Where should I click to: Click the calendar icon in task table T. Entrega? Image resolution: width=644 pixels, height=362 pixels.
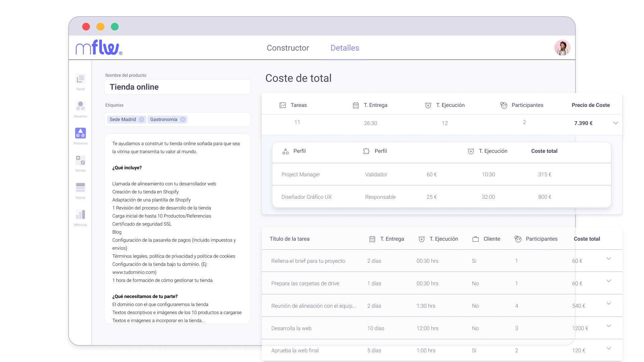coord(372,239)
